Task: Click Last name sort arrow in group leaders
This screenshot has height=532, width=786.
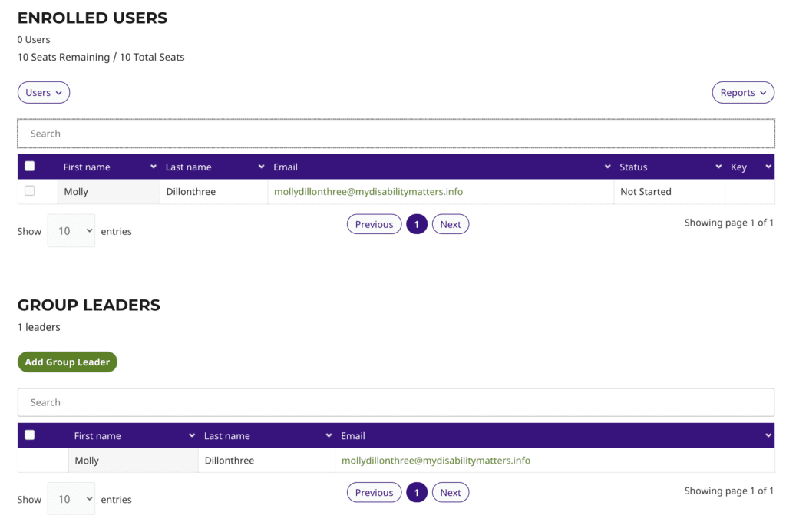Action: click(329, 436)
